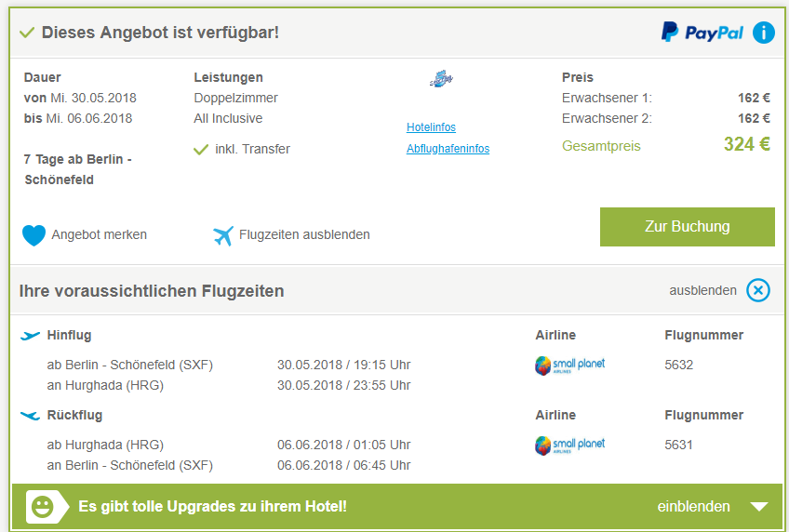Show hotel upgrades via einblenden

pyautogui.click(x=693, y=506)
